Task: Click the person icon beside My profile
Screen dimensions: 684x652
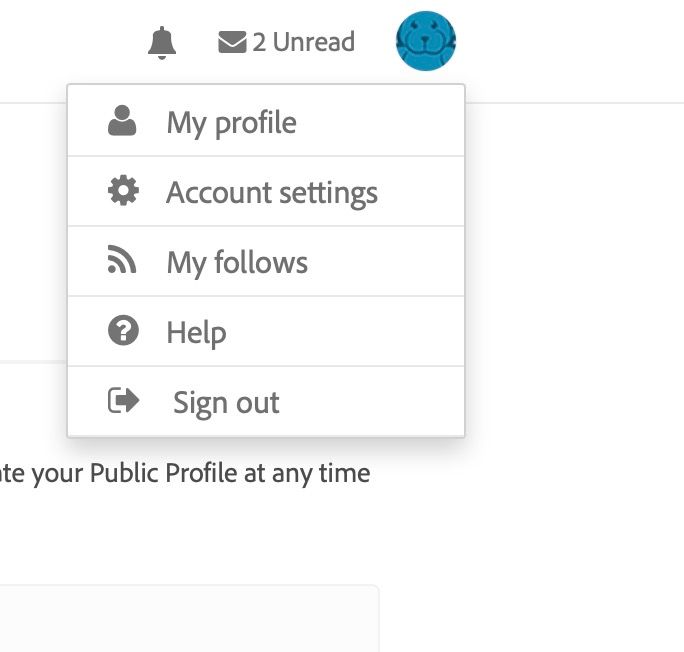Action: point(122,121)
